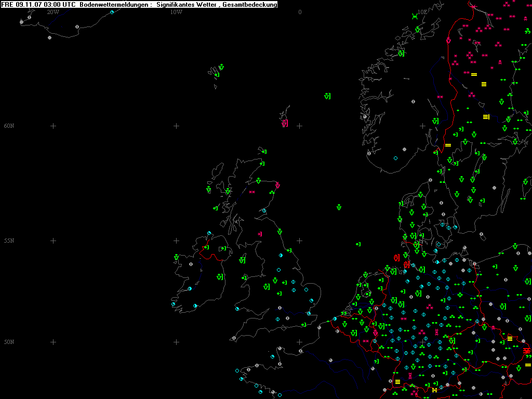Select green symbol left of the 10E label

pyautogui.click(x=415, y=16)
